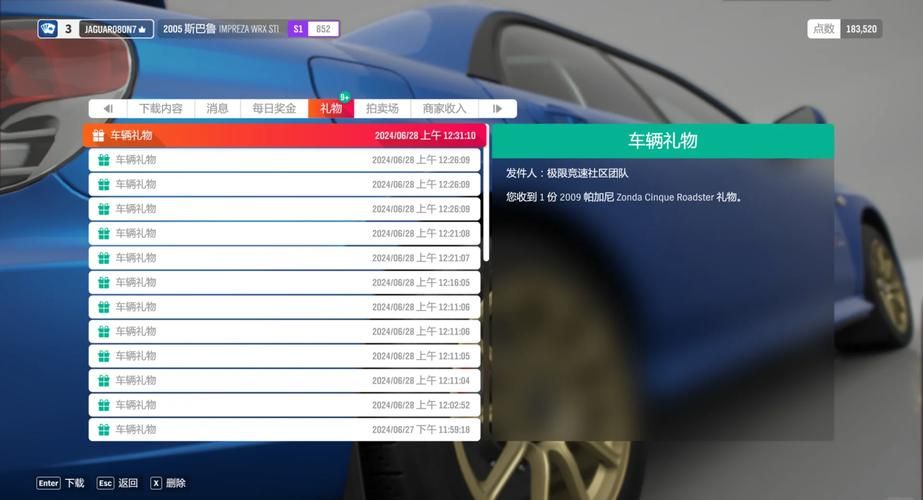The image size is (923, 500).
Task: Click the JAGUAR080N7 player name tag
Action: [116, 29]
